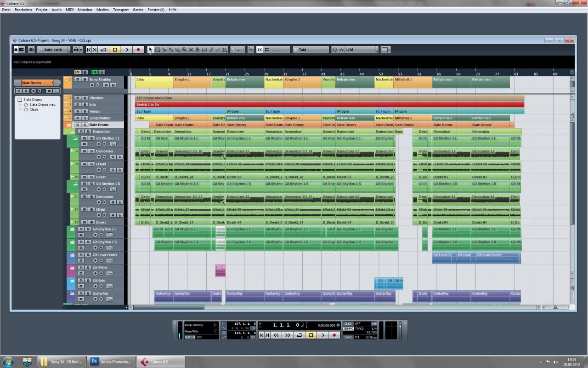Image resolution: width=588 pixels, height=368 pixels.
Task: Toggle metronome CLICK on transport
Action: click(348, 323)
